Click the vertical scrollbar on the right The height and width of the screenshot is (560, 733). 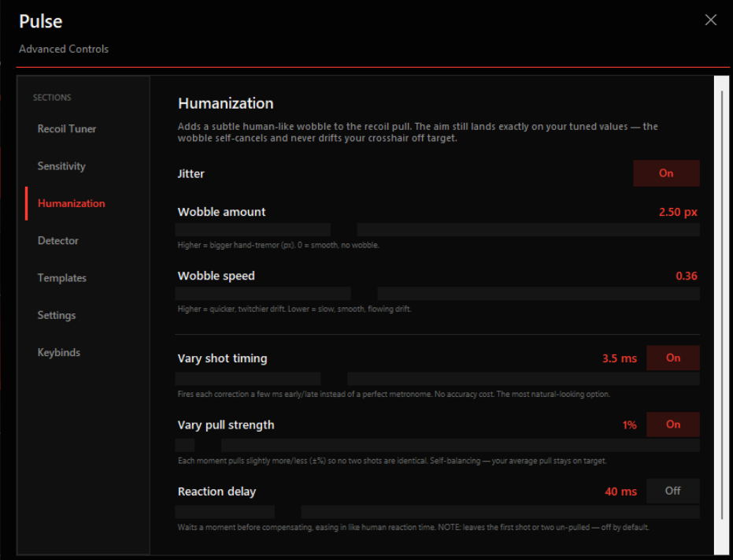pyautogui.click(x=721, y=315)
